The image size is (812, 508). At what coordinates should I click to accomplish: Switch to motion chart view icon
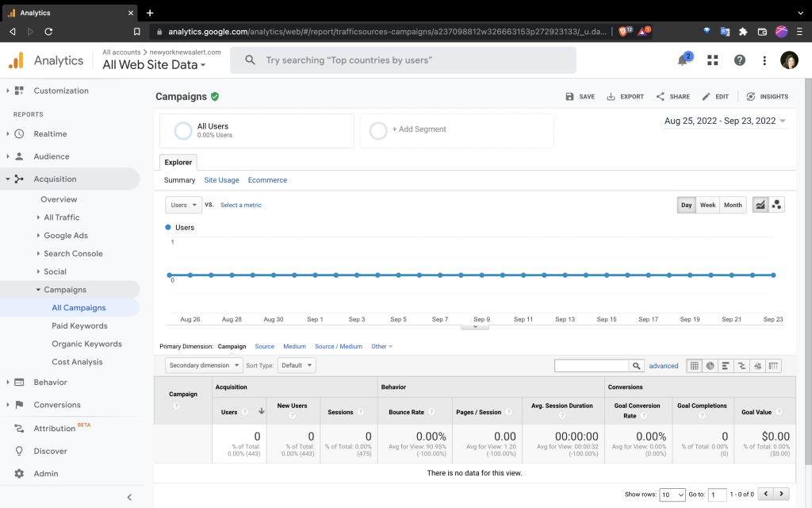point(776,205)
